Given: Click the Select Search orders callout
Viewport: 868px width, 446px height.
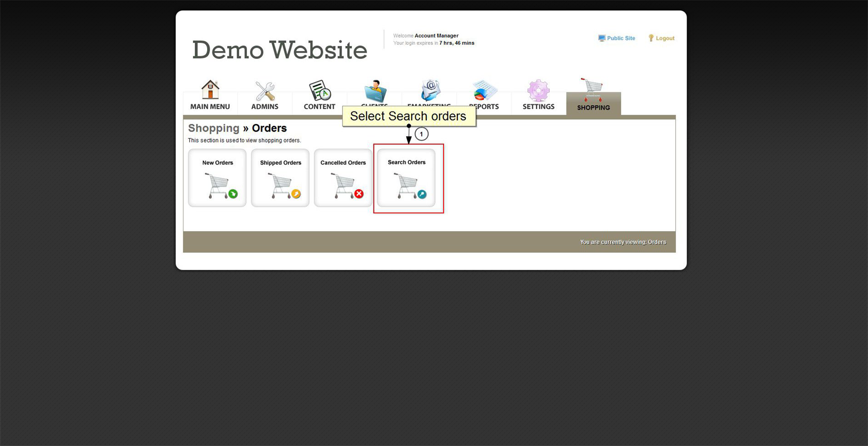Looking at the screenshot, I should point(408,116).
